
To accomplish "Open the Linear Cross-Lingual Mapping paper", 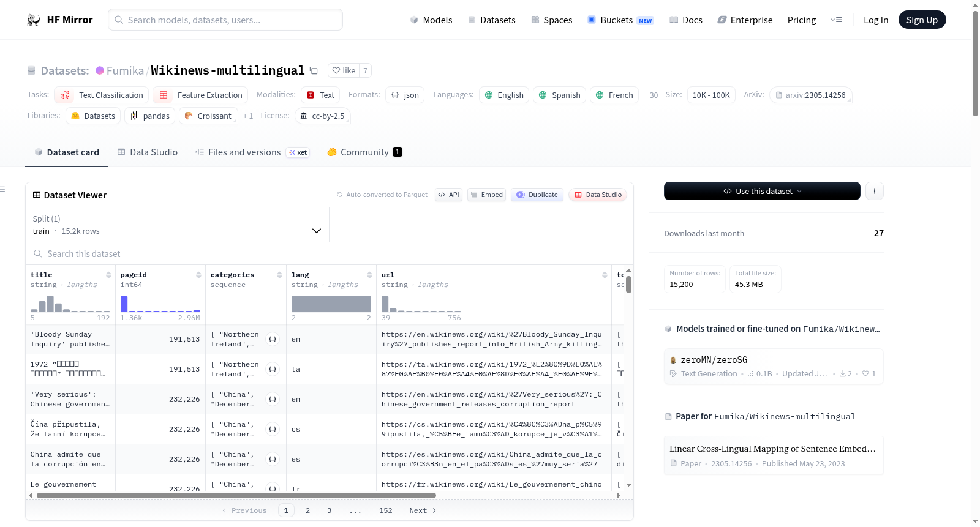I will (774, 455).
